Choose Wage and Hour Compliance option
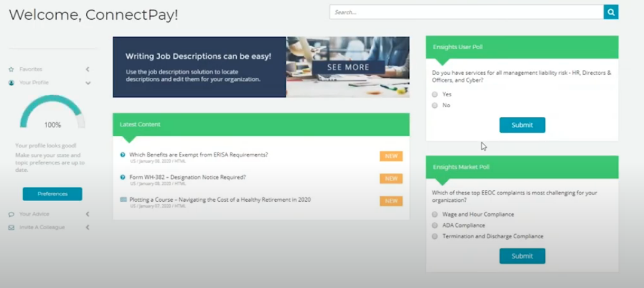The height and width of the screenshot is (288, 644). [x=435, y=214]
